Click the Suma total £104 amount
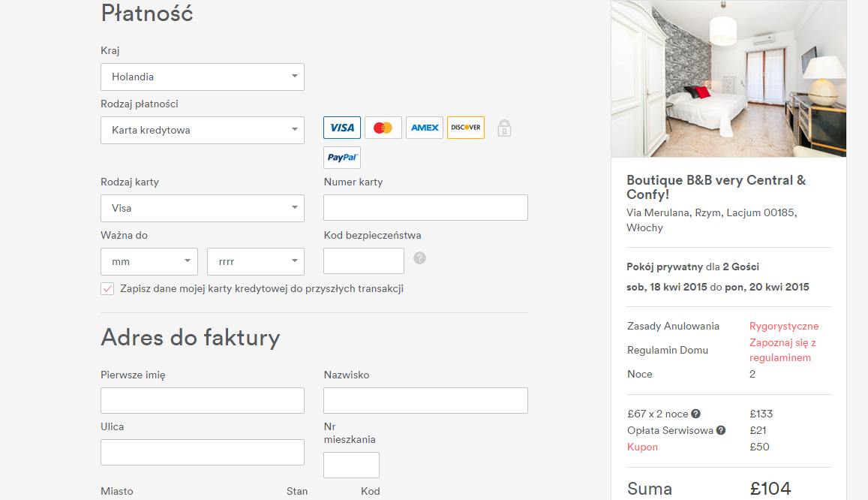Viewport: 868px width, 500px height. pos(770,489)
